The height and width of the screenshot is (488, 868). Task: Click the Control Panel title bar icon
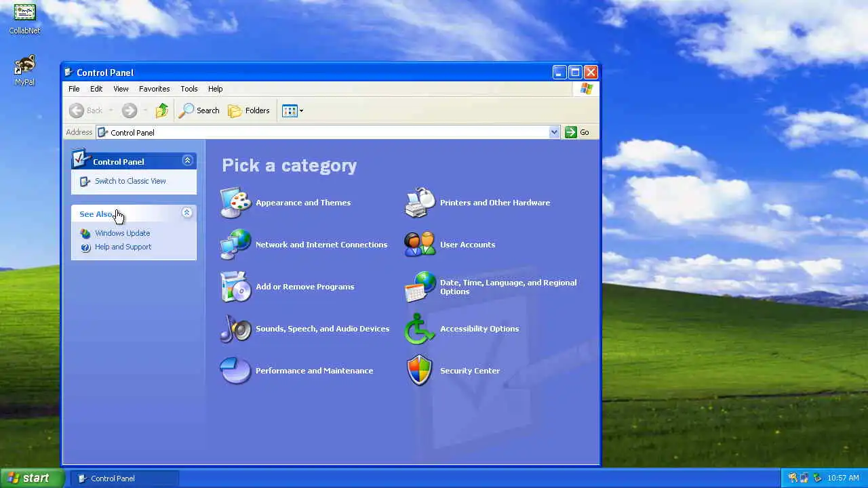[x=68, y=73]
